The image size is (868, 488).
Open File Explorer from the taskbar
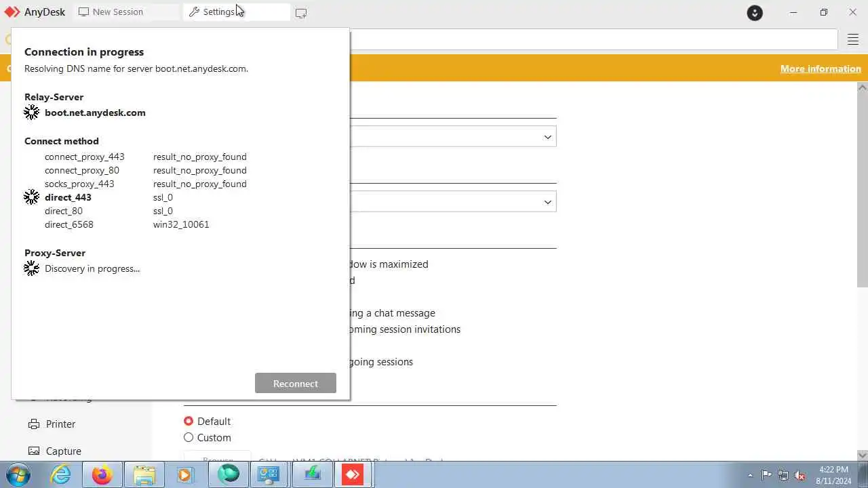[144, 475]
